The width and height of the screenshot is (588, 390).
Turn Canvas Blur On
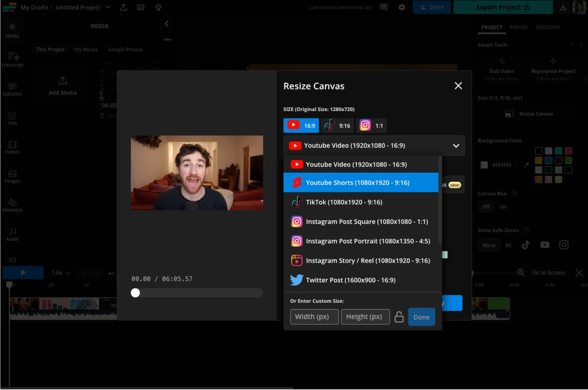(503, 206)
